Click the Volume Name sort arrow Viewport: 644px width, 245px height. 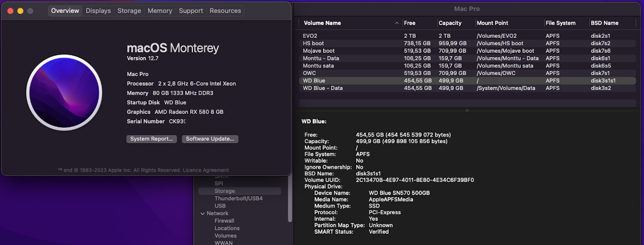point(397,23)
